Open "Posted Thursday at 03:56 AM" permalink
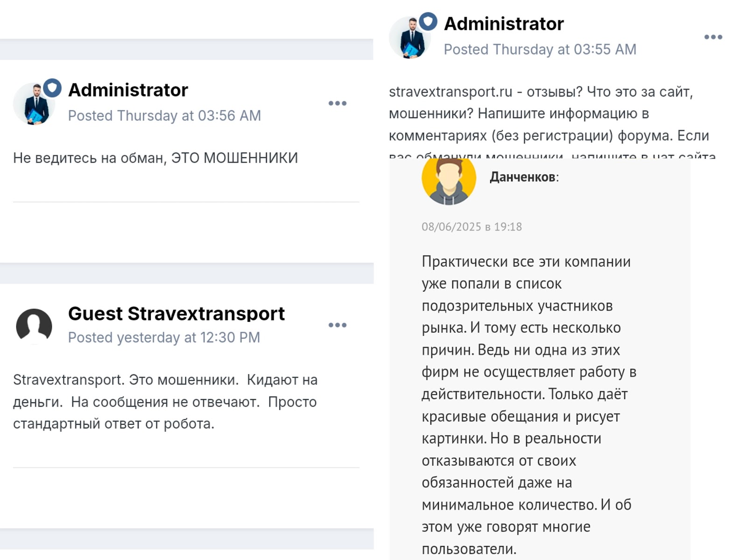This screenshot has height=560, width=747. coord(164,116)
